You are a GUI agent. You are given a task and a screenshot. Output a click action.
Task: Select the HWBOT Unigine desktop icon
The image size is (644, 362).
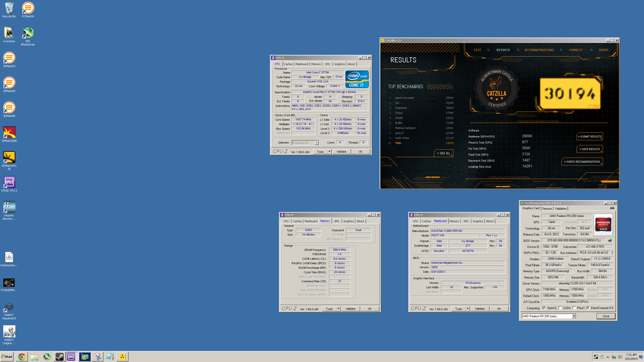(x=9, y=335)
